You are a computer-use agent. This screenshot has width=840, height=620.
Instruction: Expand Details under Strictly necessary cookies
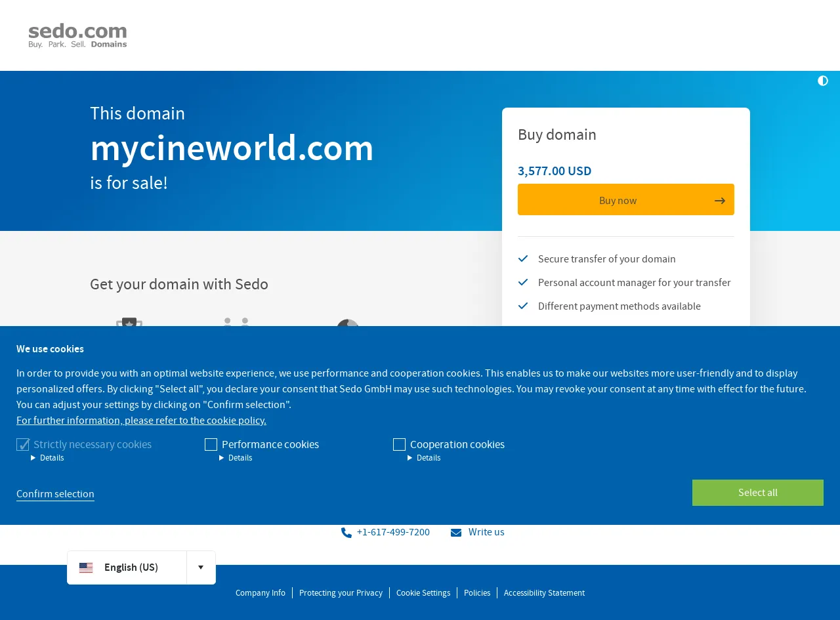coord(47,458)
